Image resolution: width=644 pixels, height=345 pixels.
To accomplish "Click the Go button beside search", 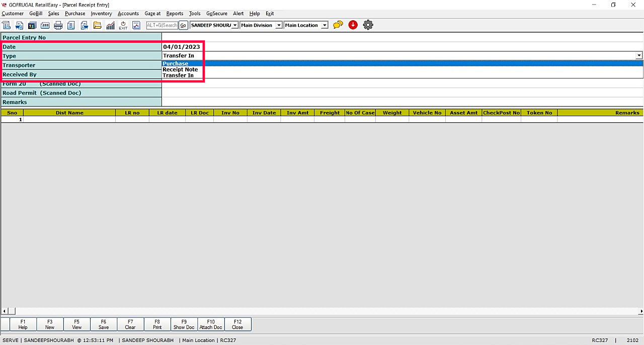I will coord(183,25).
